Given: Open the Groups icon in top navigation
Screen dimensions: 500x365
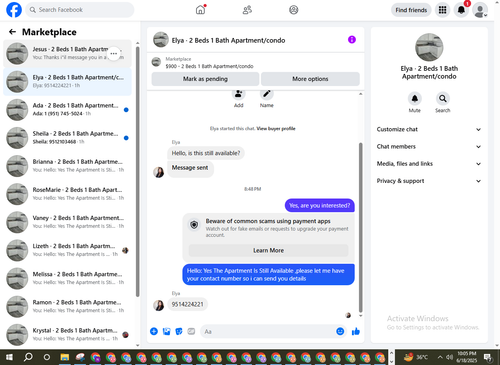Looking at the screenshot, I should [x=294, y=10].
